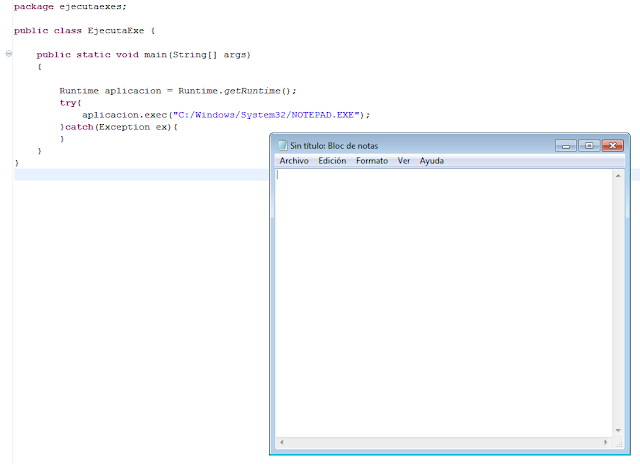The image size is (640, 464).
Task: Open the Edición menu in Notepad
Action: (x=332, y=161)
